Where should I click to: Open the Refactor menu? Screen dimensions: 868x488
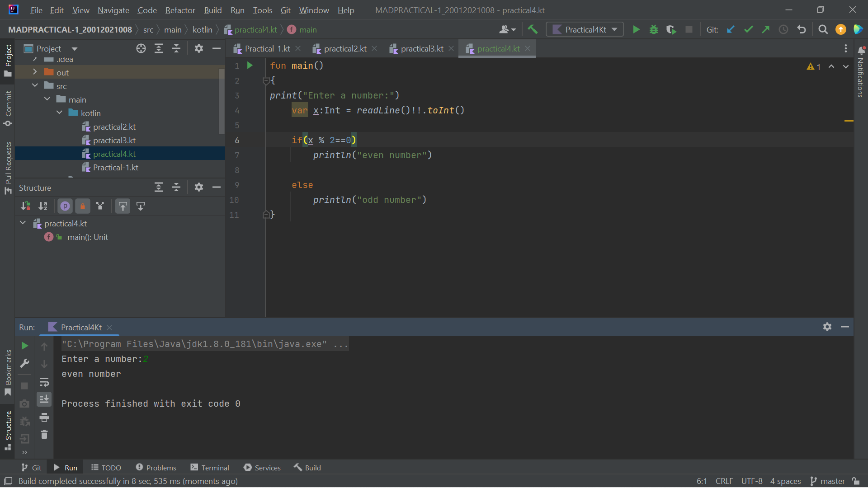[180, 10]
